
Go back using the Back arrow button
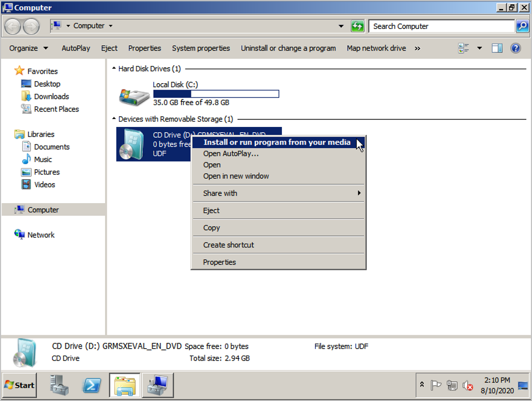coord(13,26)
